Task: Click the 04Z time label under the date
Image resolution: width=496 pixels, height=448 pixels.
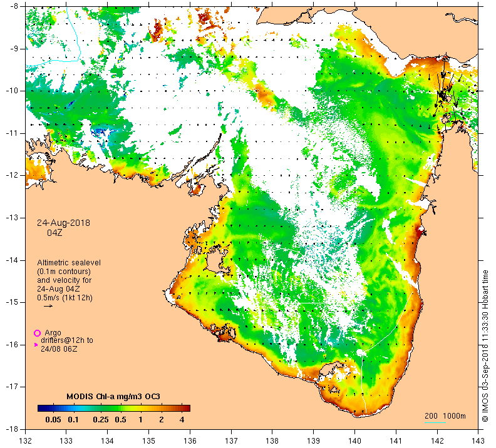Action: pyautogui.click(x=54, y=233)
